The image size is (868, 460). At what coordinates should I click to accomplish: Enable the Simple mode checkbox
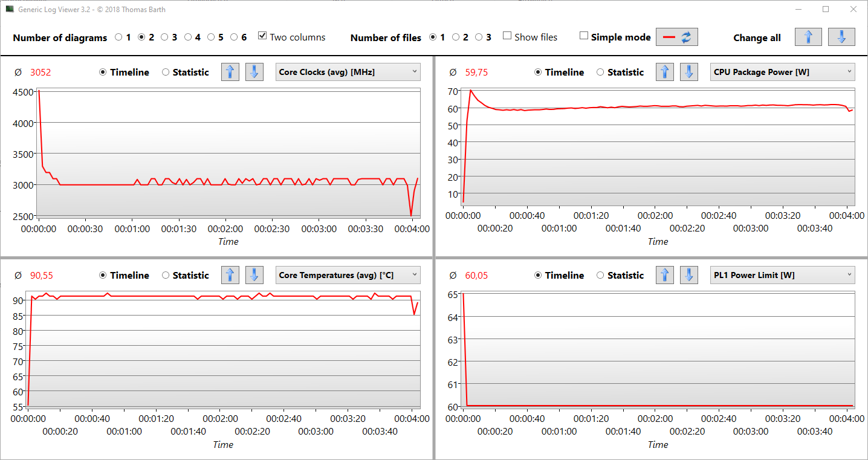click(584, 36)
